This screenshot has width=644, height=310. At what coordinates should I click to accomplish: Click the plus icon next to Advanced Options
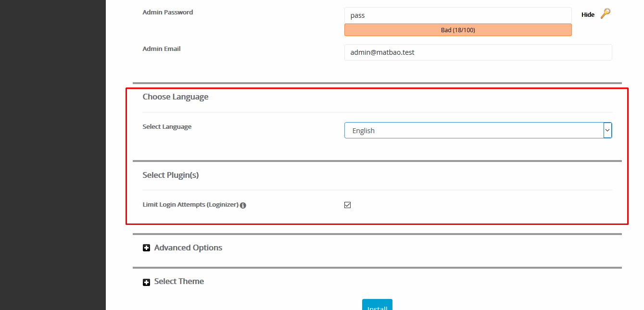(x=147, y=248)
